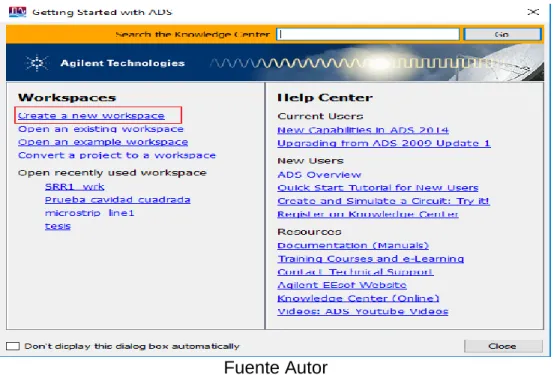
Task: Open recent workspace tesis
Action: click(x=58, y=226)
